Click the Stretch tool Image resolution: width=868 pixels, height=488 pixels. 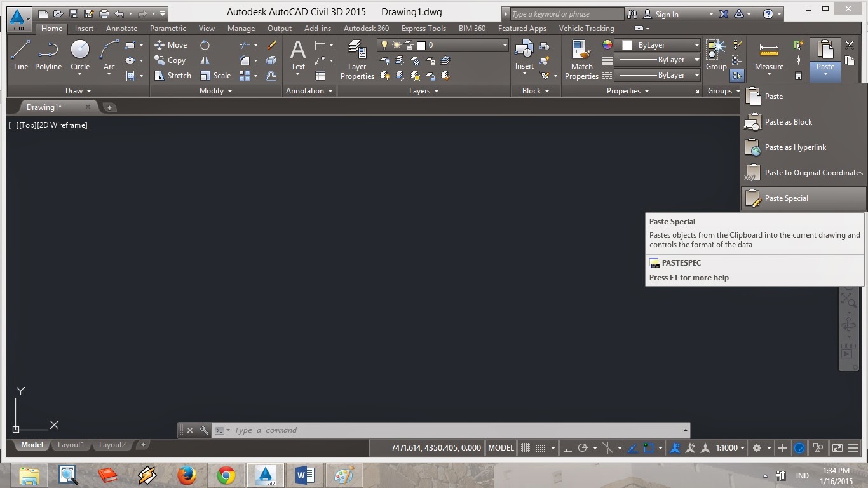click(x=172, y=76)
